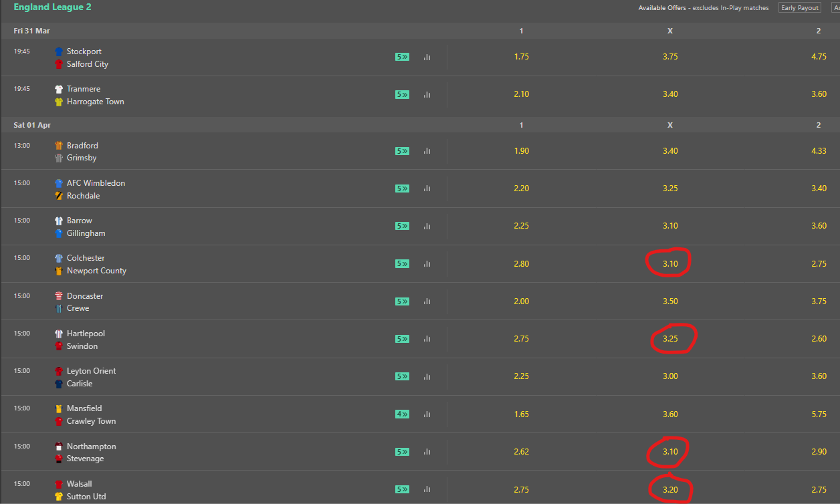Open stats icon for Tranmere vs Harrogate Town
Image resolution: width=840 pixels, height=504 pixels.
click(x=427, y=95)
